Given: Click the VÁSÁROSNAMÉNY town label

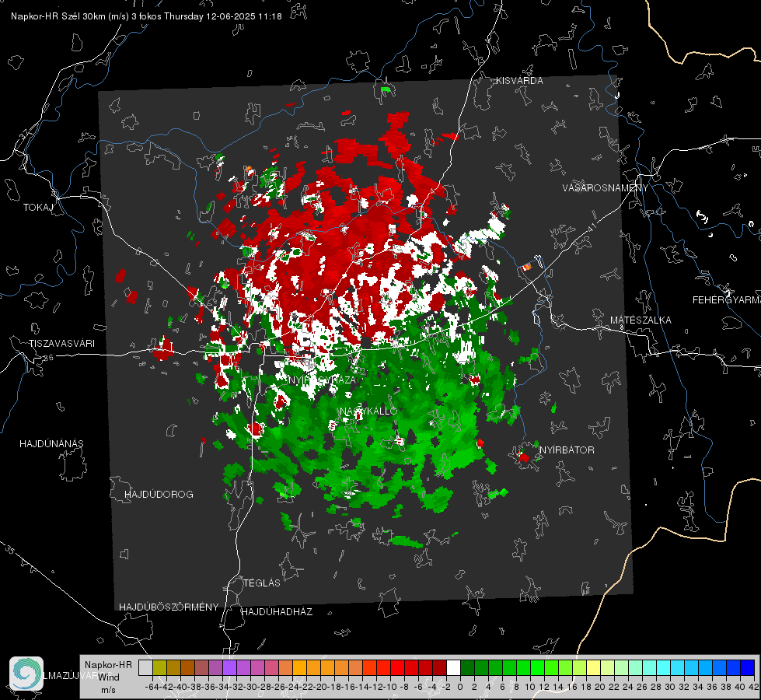Looking at the screenshot, I should coord(606,188).
